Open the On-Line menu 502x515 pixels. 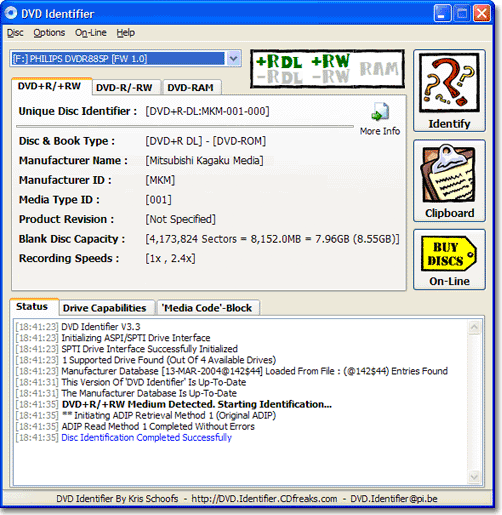[x=91, y=33]
